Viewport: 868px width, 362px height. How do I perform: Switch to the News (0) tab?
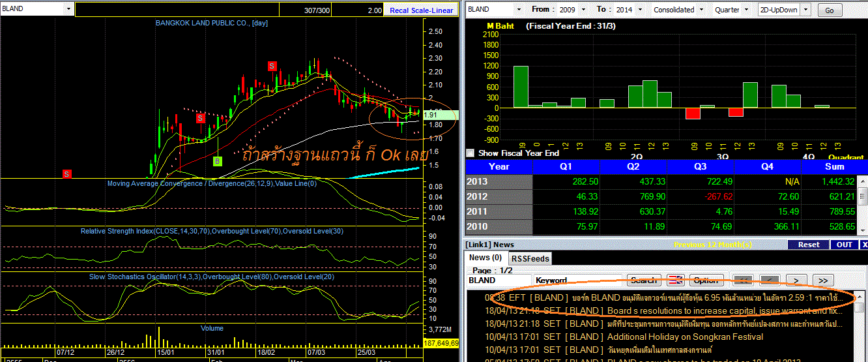tap(486, 258)
